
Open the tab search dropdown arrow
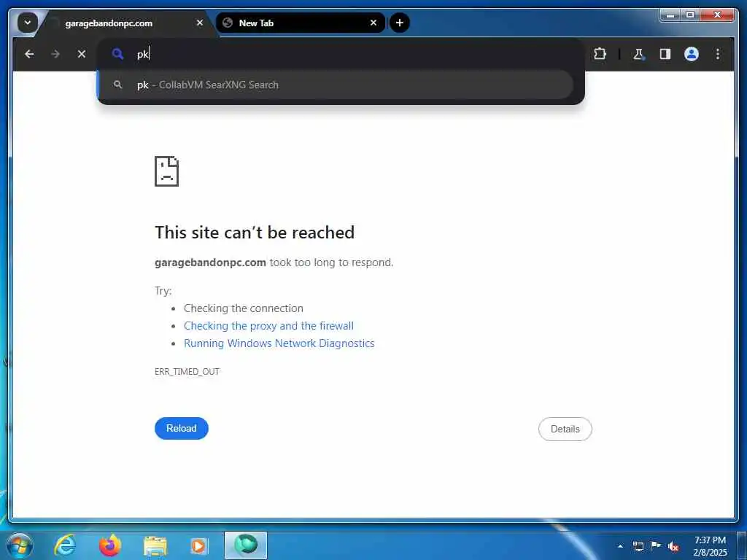click(28, 23)
